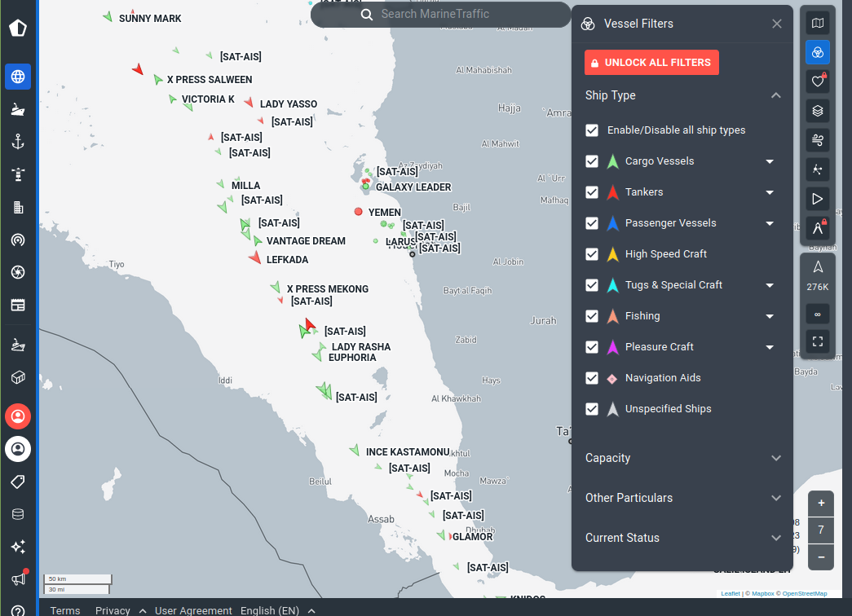Enter fullscreen map mode
Image resolution: width=852 pixels, height=616 pixels.
coord(818,341)
